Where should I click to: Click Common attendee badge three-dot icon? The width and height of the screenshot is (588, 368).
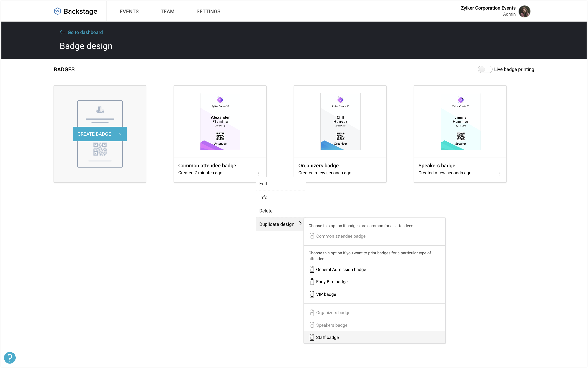(259, 174)
